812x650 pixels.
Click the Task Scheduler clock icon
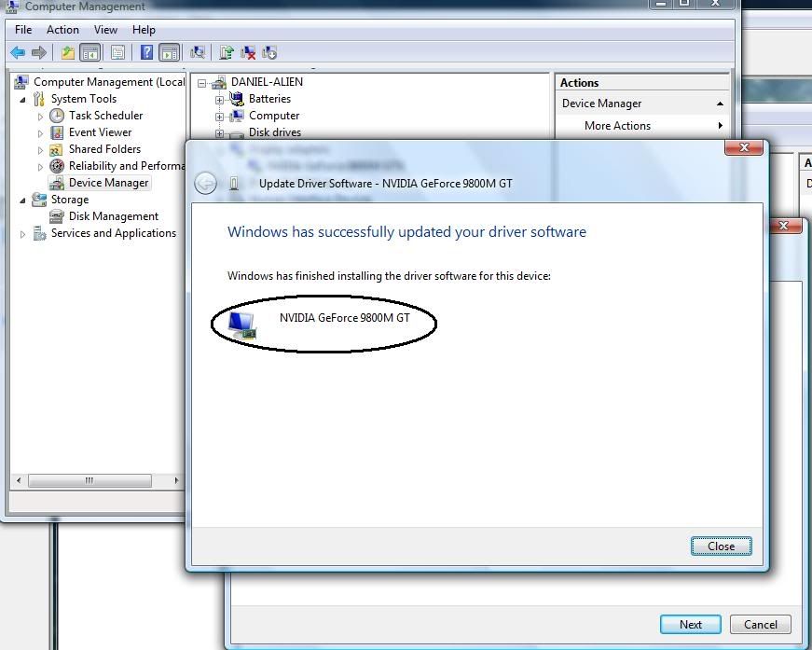[x=57, y=116]
